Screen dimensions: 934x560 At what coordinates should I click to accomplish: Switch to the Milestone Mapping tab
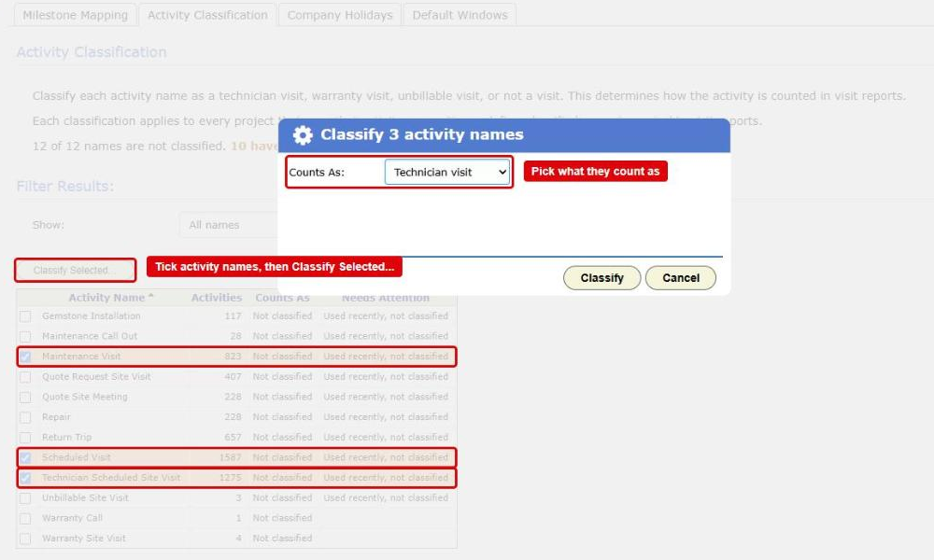(x=75, y=15)
